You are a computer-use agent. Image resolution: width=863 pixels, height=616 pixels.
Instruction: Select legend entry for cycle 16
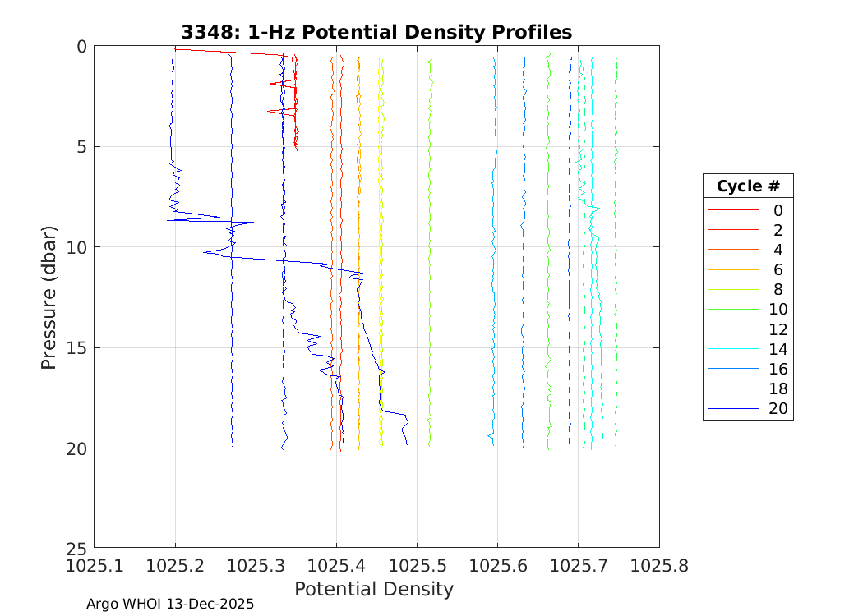pos(777,370)
